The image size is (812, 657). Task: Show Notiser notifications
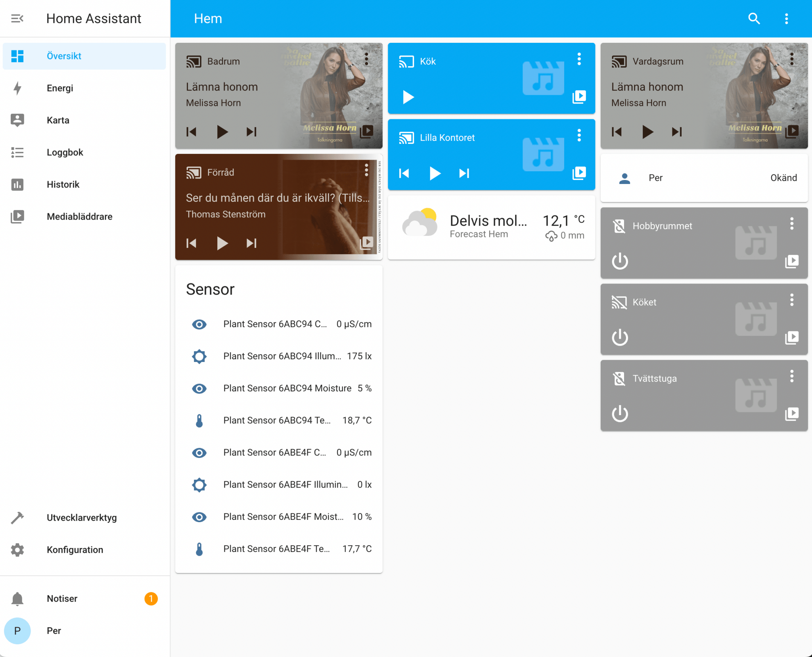pos(84,598)
